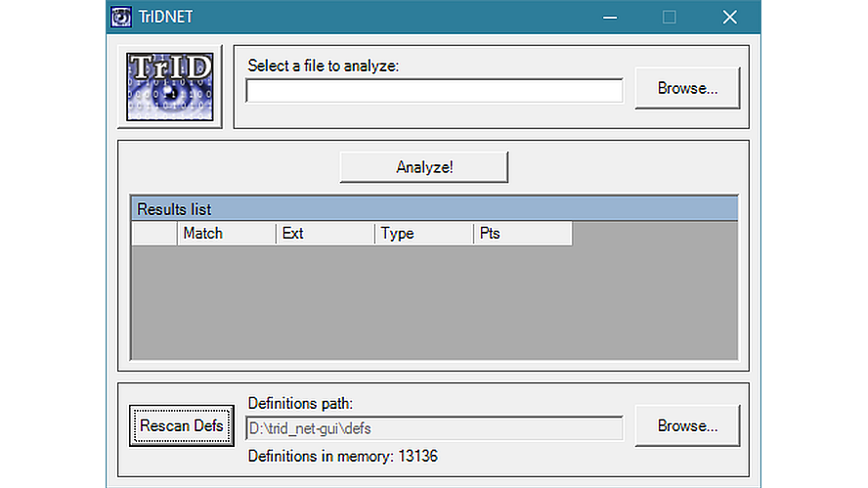Click the Ext column header

325,234
